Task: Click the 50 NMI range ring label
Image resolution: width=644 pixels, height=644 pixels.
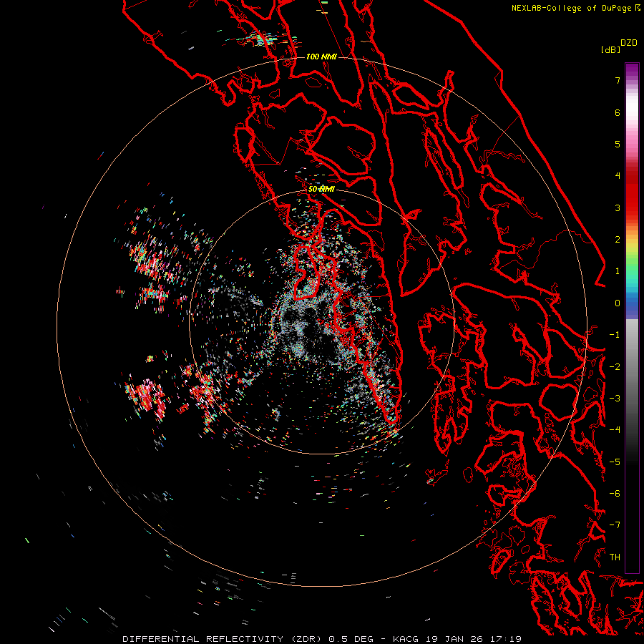Action: click(x=321, y=189)
